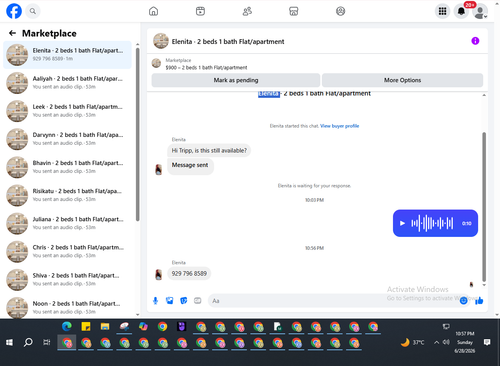Open Task View on taskbar
500x366 pixels.
tap(47, 342)
